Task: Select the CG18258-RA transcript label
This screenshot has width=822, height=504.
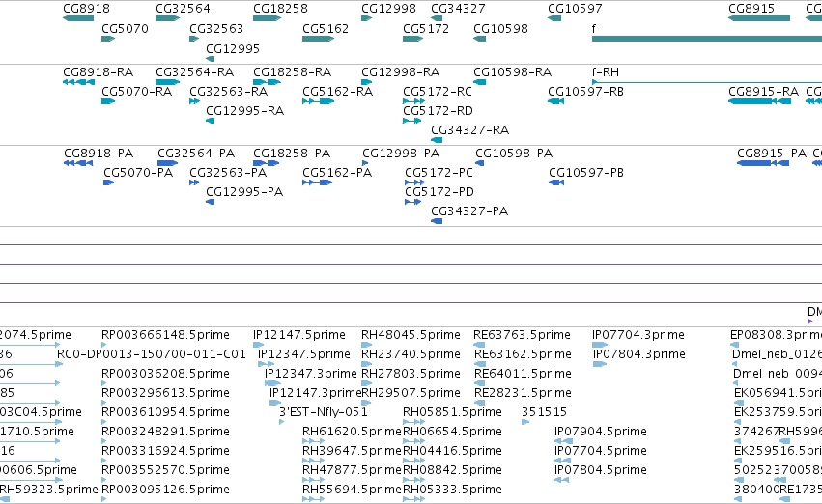Action: (x=293, y=72)
